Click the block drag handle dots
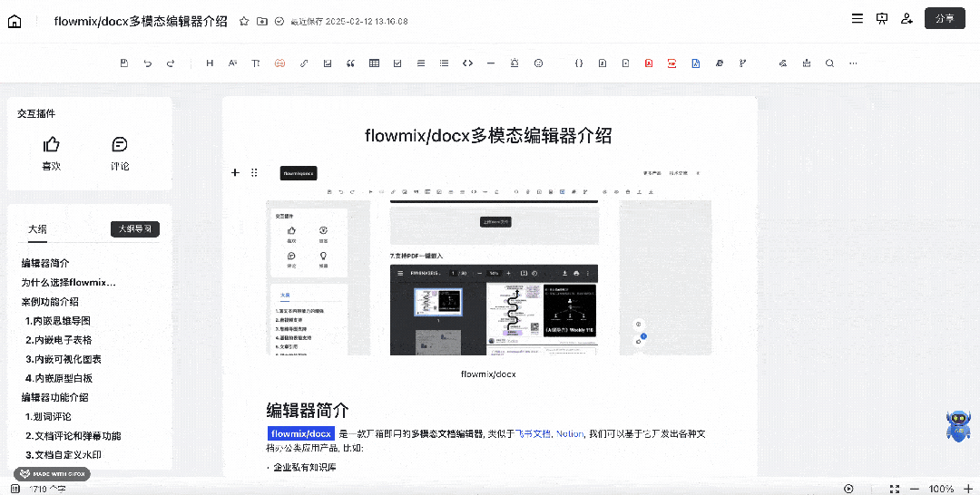The image size is (980, 495). click(x=254, y=172)
